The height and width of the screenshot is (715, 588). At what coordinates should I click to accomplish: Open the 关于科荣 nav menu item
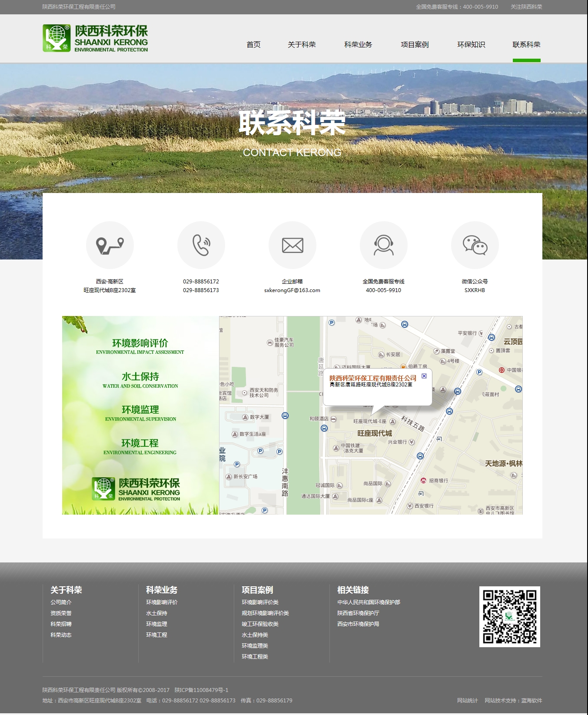click(302, 45)
